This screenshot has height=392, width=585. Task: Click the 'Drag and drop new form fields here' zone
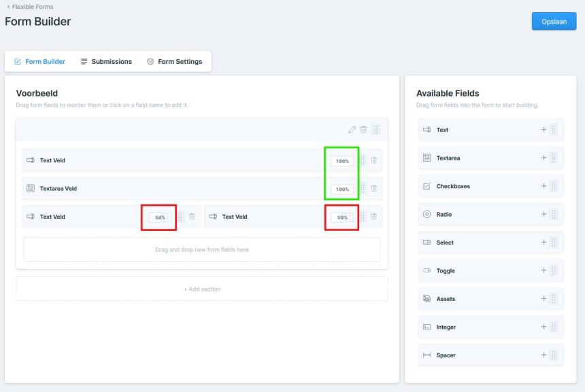pos(202,249)
